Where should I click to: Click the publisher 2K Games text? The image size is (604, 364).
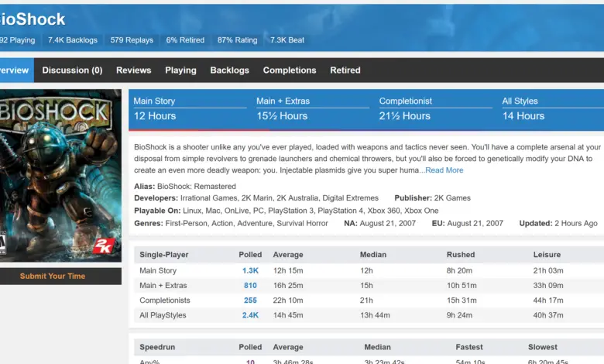pyautogui.click(x=452, y=198)
